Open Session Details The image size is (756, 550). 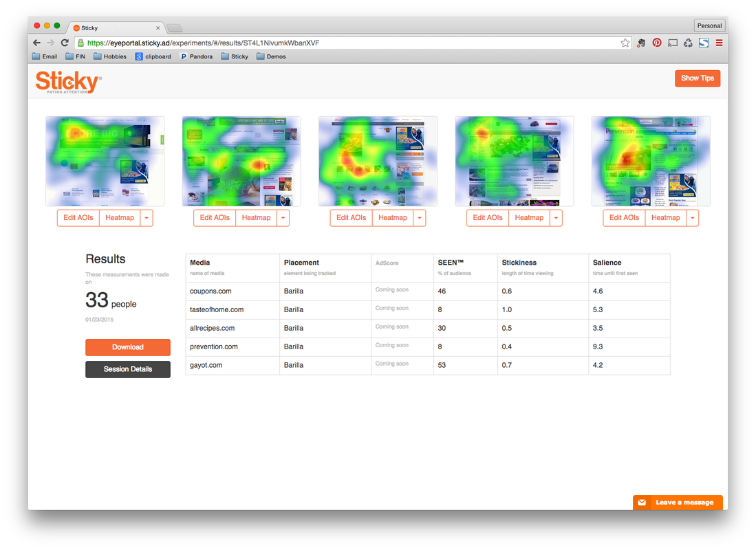128,369
